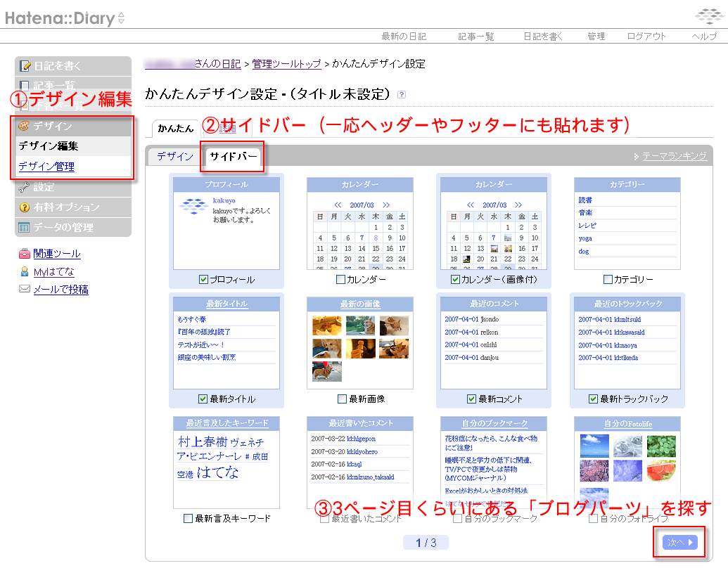This screenshot has width=728, height=568.
Task: Uncheck the プロフィール checkbox
Action: pyautogui.click(x=203, y=280)
